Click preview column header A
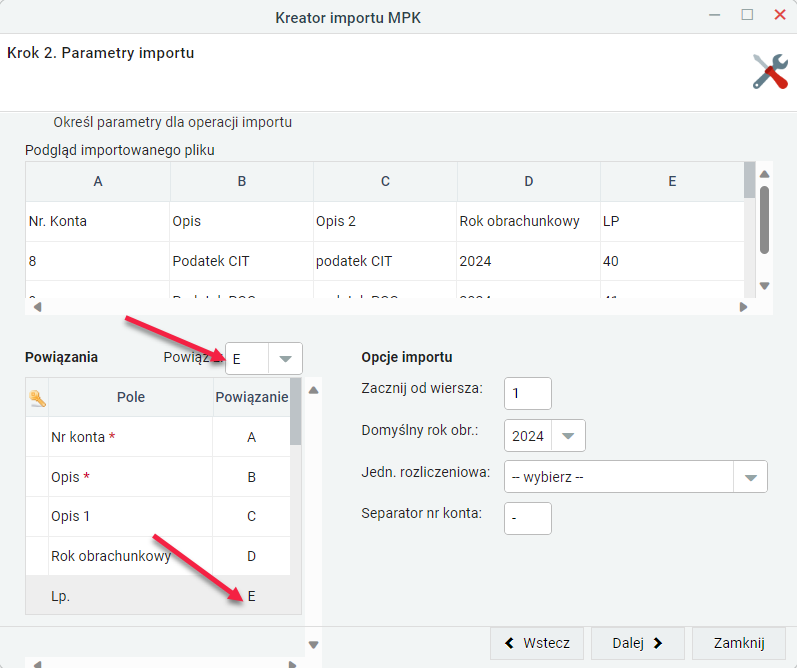Viewport: 797px width, 668px height. (x=98, y=181)
